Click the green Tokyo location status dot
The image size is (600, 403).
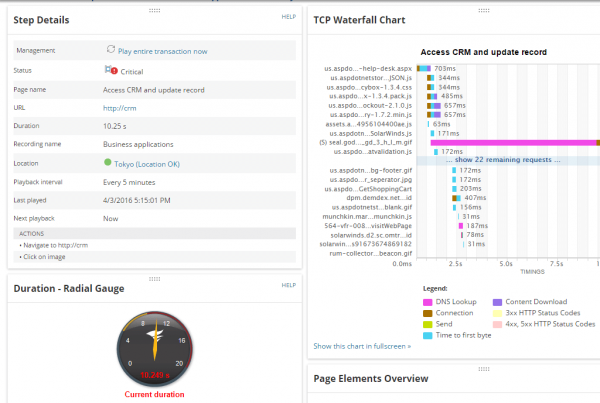pos(108,161)
